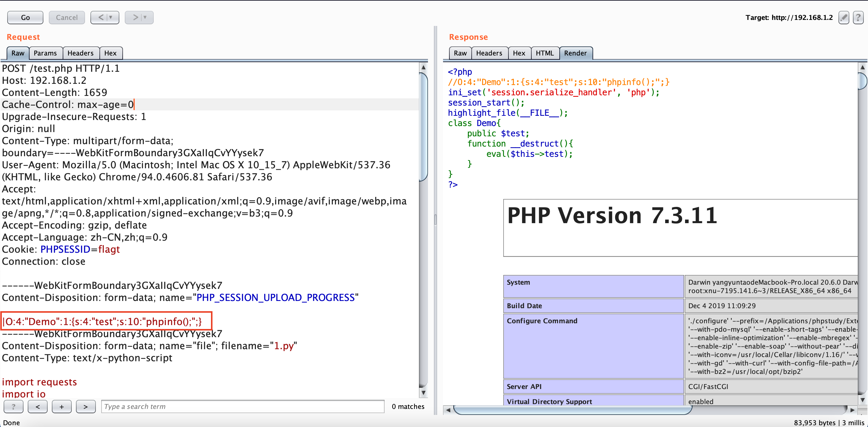
Task: Open request Hex tab
Action: click(110, 53)
